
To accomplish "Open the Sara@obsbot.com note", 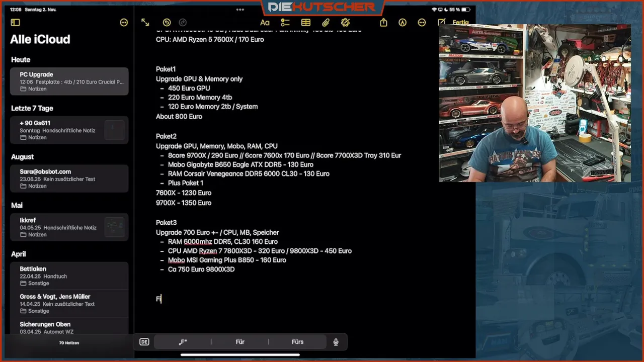I will [69, 178].
